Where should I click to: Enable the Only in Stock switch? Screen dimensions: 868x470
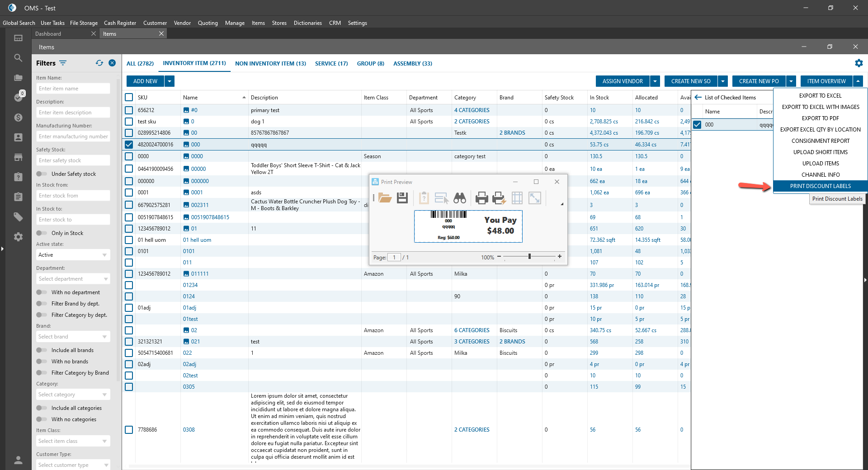point(42,233)
